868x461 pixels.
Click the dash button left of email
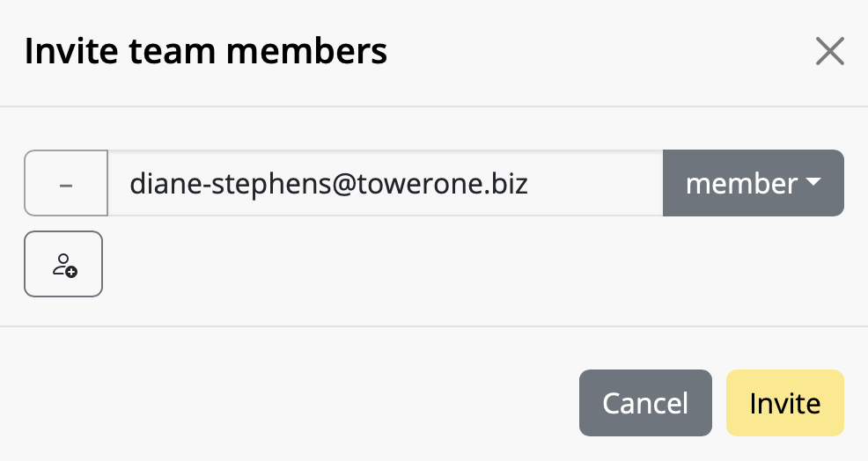(66, 183)
